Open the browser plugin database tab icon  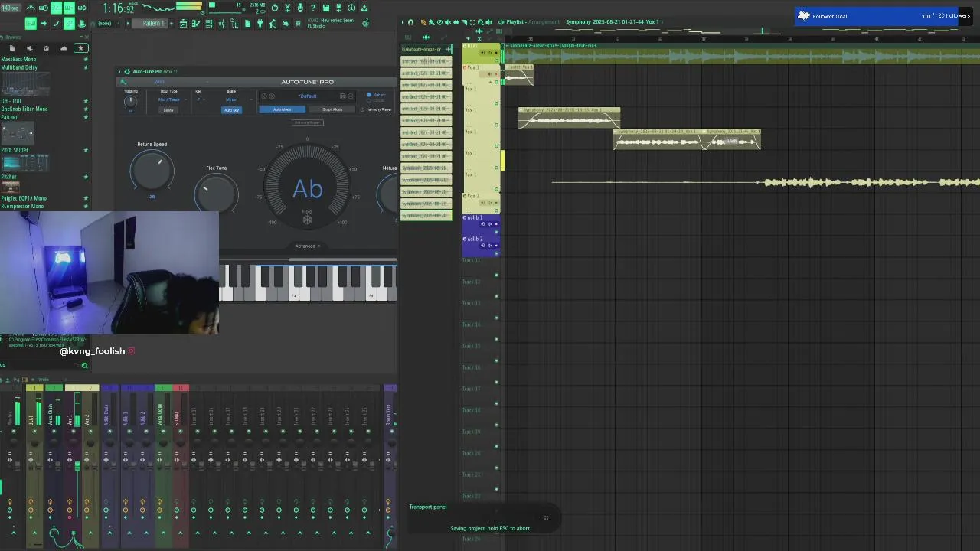click(x=30, y=48)
